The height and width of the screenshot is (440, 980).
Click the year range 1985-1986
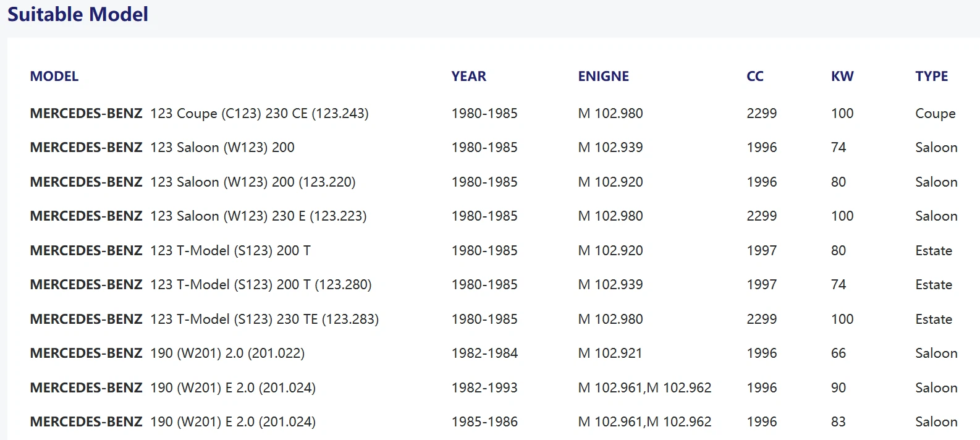[484, 422]
